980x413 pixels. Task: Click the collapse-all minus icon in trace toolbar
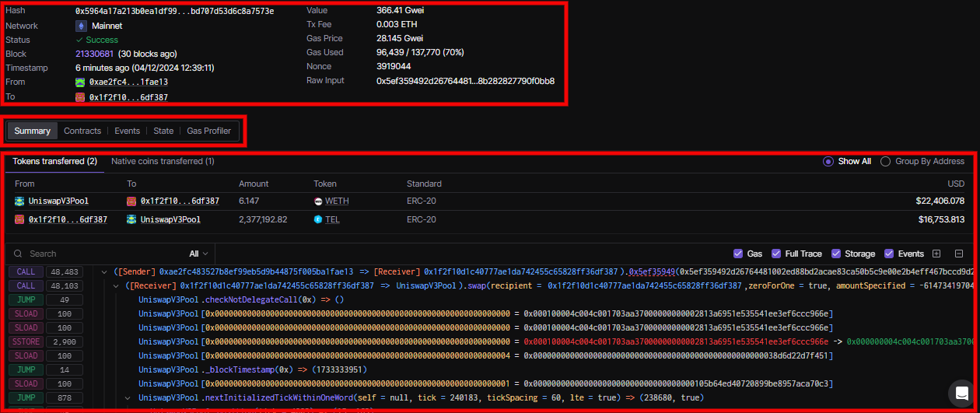(959, 254)
